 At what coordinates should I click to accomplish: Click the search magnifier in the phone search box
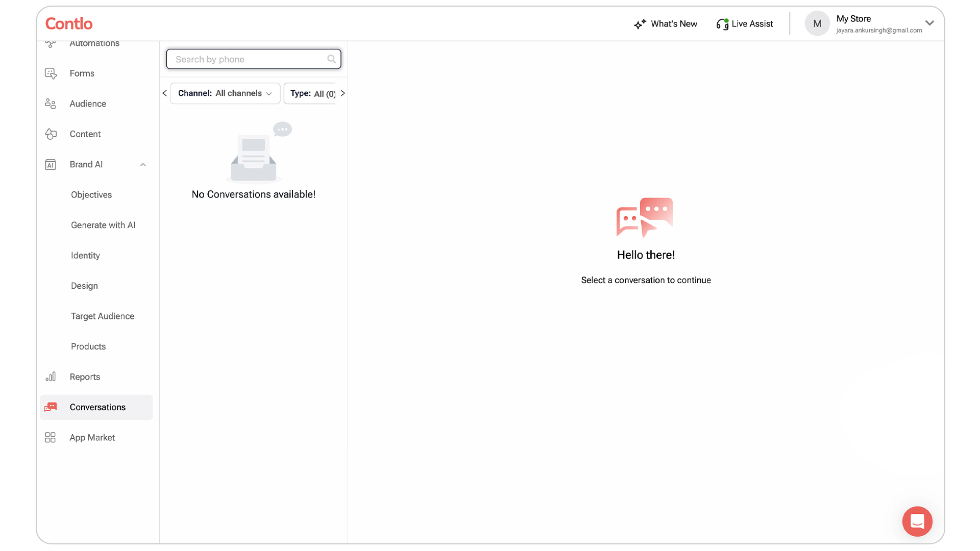(x=331, y=59)
